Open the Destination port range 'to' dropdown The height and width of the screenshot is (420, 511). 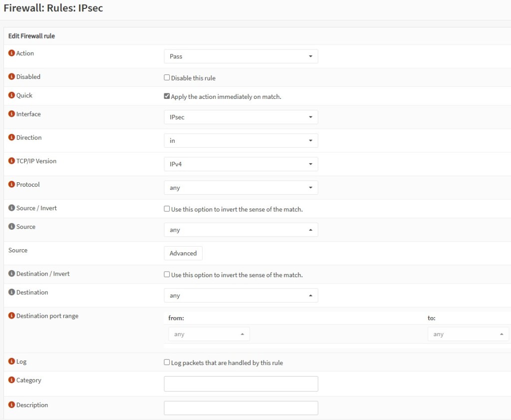468,335
